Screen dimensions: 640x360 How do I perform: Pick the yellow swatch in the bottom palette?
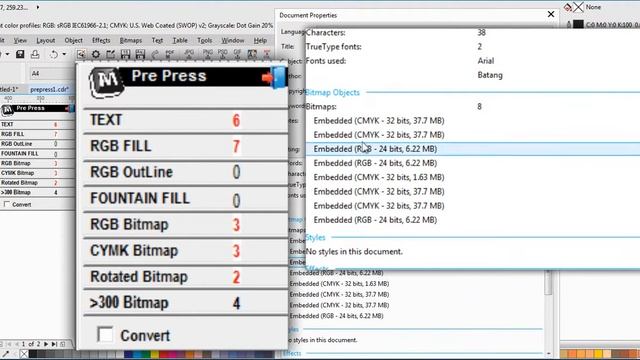[155, 354]
